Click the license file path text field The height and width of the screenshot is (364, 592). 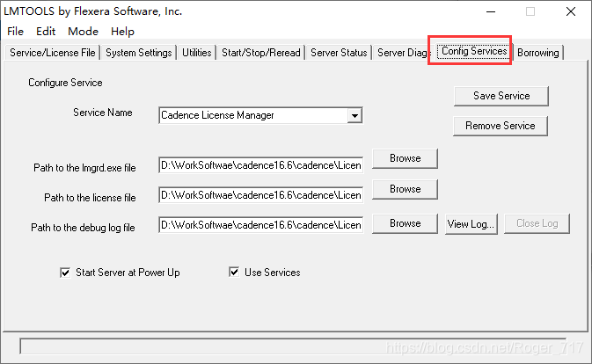260,194
